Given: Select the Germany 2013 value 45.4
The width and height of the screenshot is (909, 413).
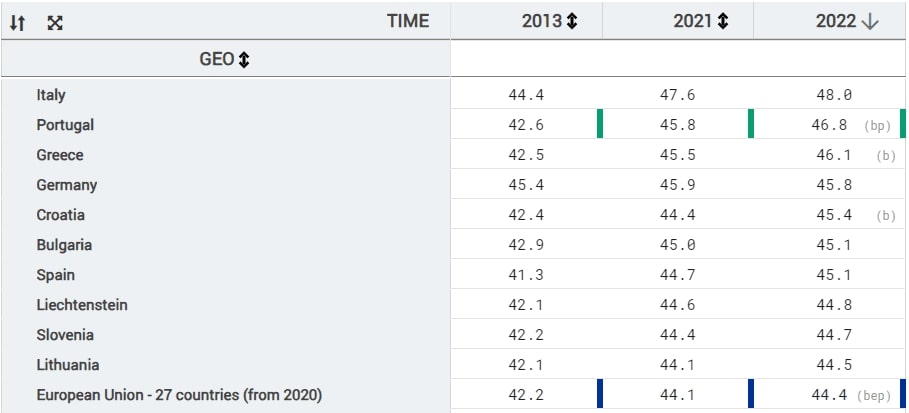Looking at the screenshot, I should coord(526,185).
